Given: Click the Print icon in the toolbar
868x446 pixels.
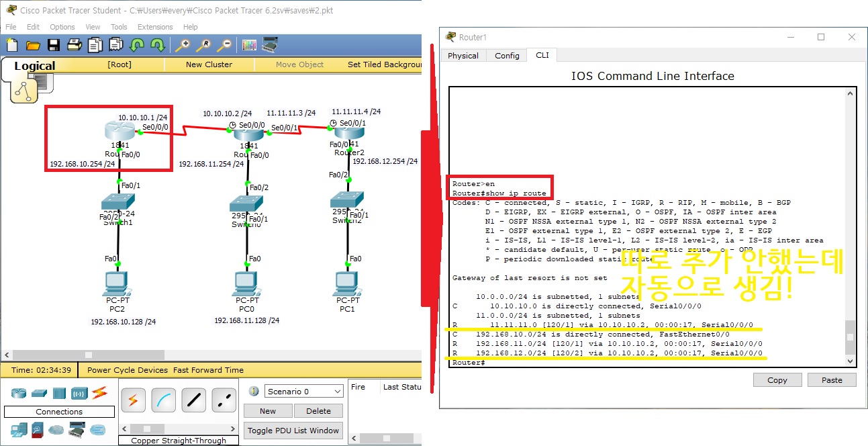Looking at the screenshot, I should point(75,45).
